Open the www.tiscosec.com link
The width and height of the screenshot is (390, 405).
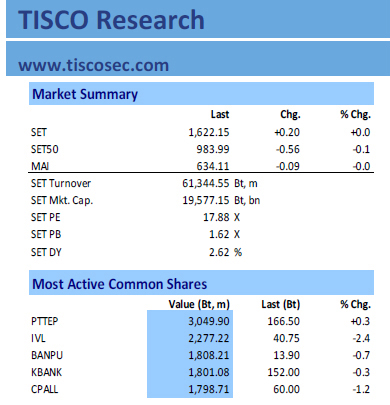point(94,65)
